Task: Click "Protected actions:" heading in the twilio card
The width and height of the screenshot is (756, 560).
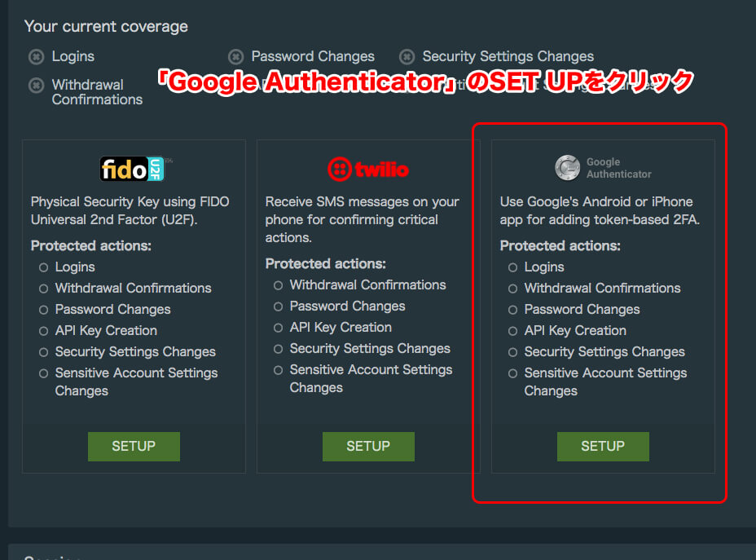Action: pos(325,264)
